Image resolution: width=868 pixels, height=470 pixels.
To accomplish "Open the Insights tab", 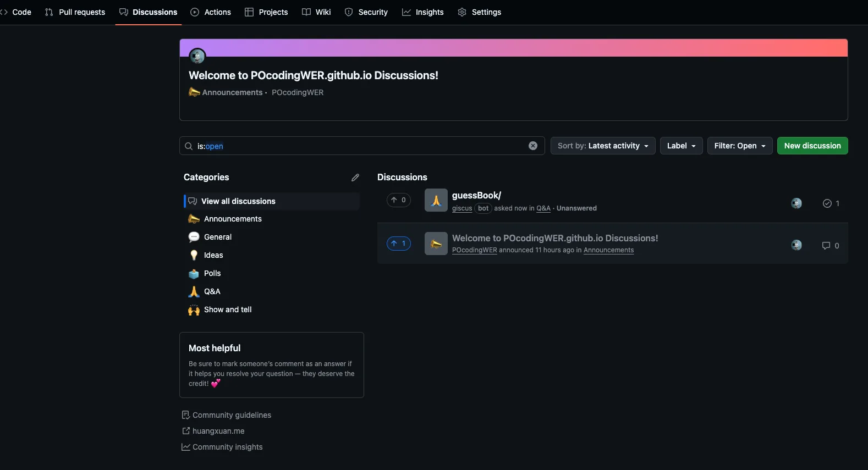I will pyautogui.click(x=423, y=12).
